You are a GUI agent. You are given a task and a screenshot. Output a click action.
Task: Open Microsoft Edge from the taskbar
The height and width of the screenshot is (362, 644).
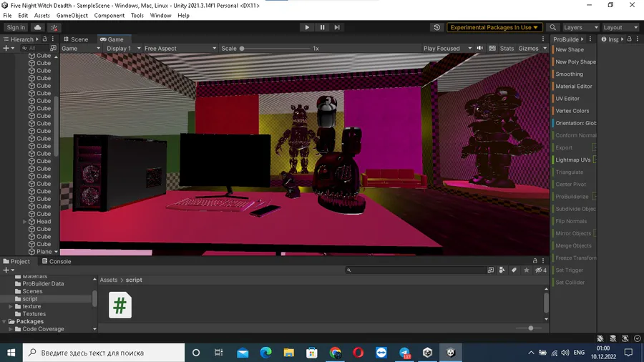click(x=265, y=353)
